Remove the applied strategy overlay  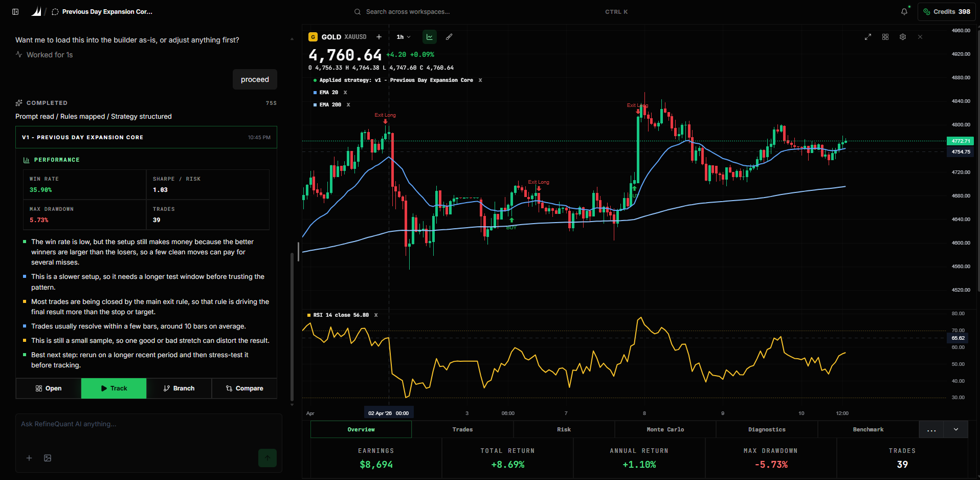tap(480, 80)
